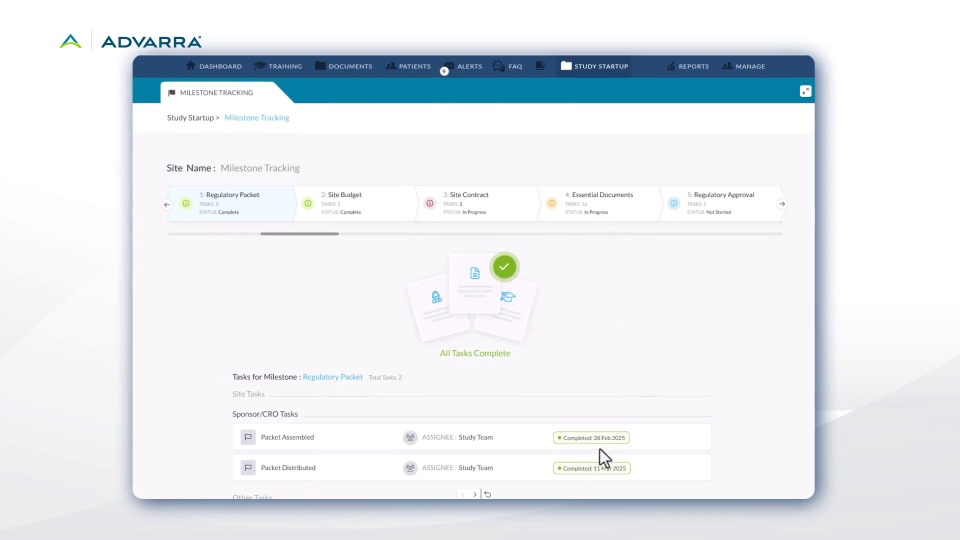Click the milestone strip horizontal scrollbar thumb
Screen dimensions: 960x540
[x=299, y=233]
